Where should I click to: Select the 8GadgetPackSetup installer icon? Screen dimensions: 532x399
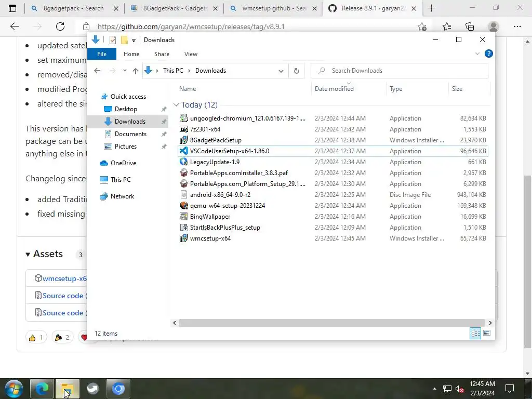[183, 140]
